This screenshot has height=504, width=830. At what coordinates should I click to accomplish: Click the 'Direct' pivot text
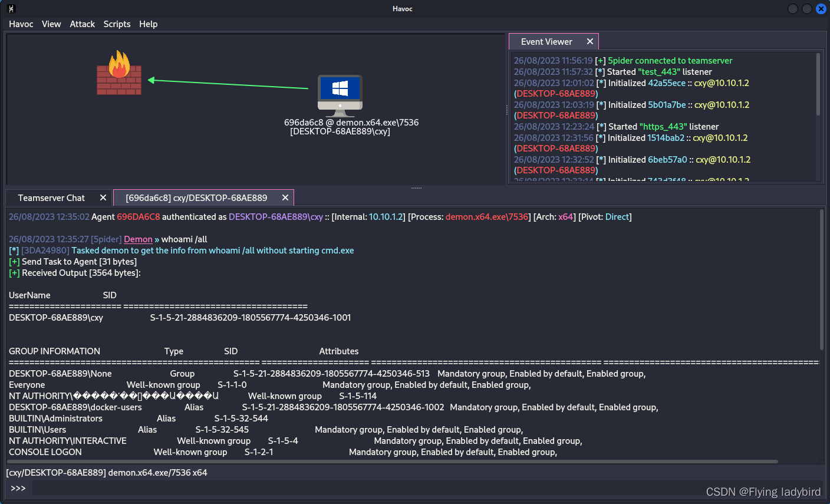pyautogui.click(x=617, y=217)
